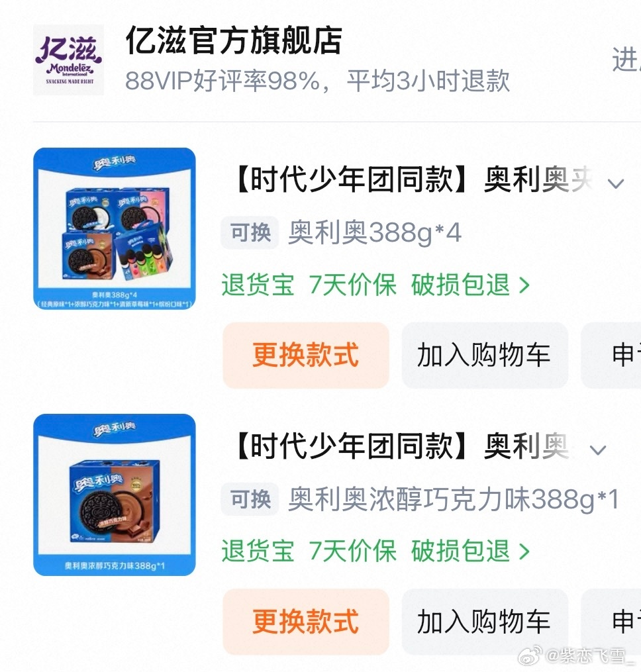Tap the 可换 tag beside 奥利奥388g*4
The height and width of the screenshot is (672, 641).
250,232
